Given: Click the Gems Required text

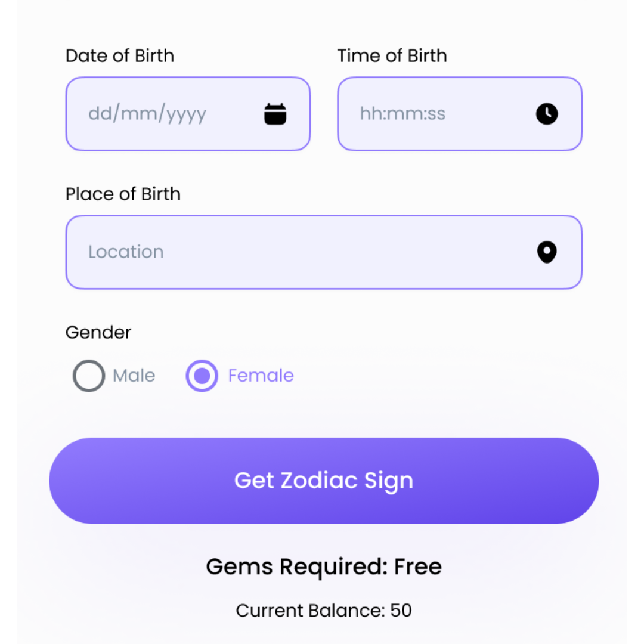Looking at the screenshot, I should pos(296,566).
